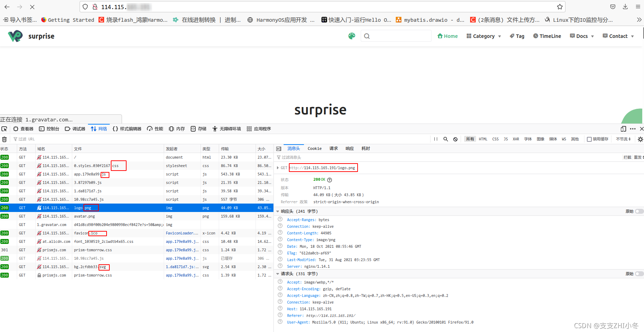The height and width of the screenshot is (332, 644).
Task: Enable the 禁用缓存 checkbox
Action: click(x=589, y=139)
